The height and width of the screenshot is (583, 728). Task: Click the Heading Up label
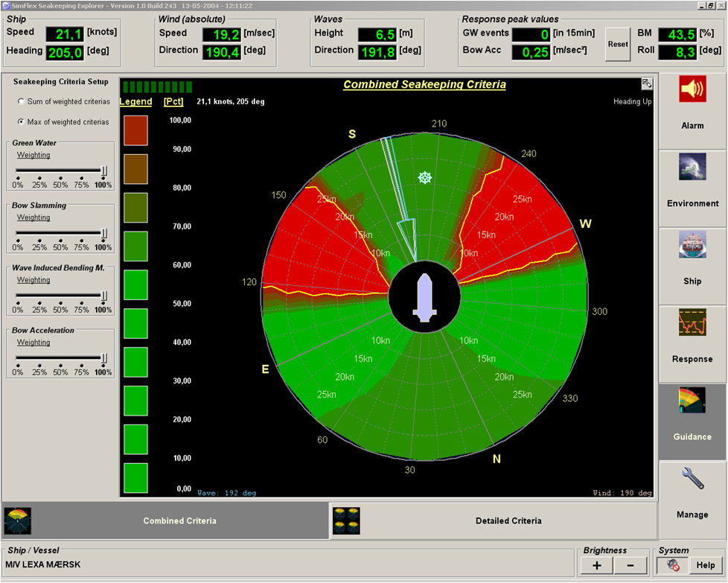(x=633, y=101)
